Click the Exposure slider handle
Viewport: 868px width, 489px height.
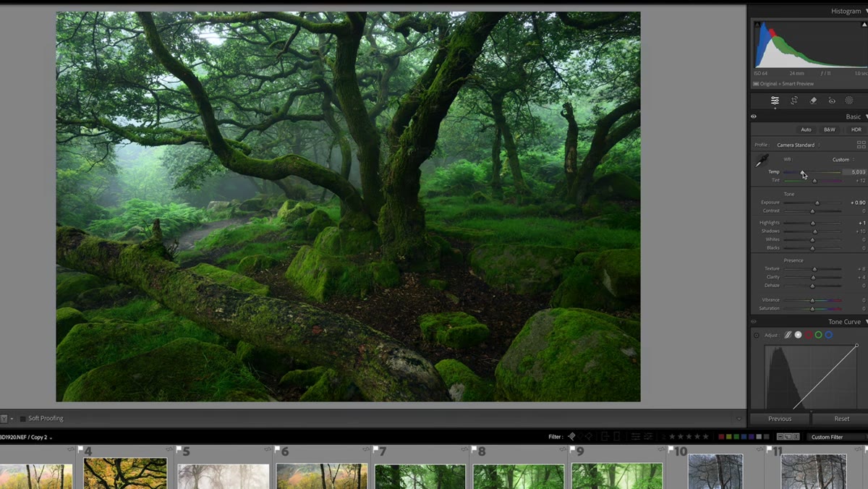click(x=817, y=203)
